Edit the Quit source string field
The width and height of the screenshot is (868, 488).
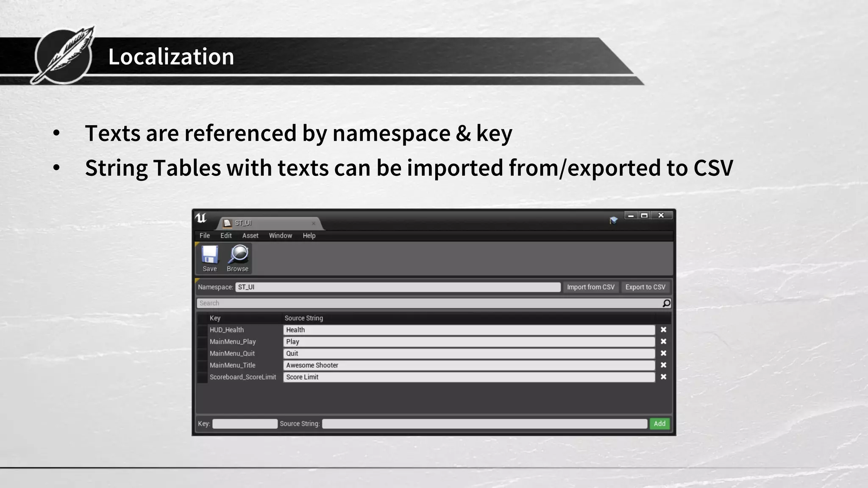[x=469, y=354]
